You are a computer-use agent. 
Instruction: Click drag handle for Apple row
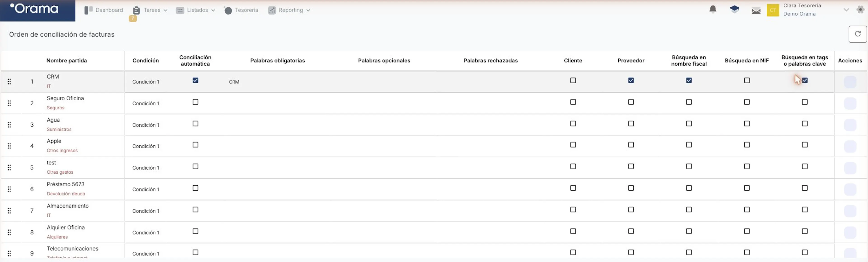coord(9,146)
